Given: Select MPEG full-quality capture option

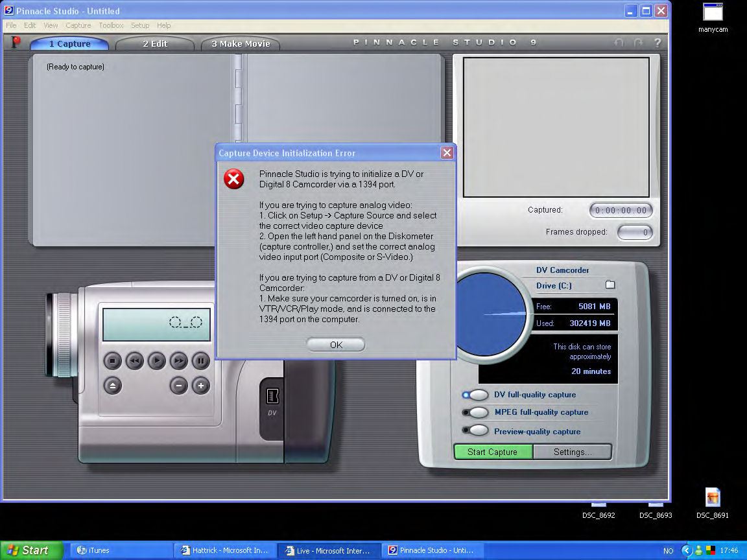Looking at the screenshot, I should (476, 412).
